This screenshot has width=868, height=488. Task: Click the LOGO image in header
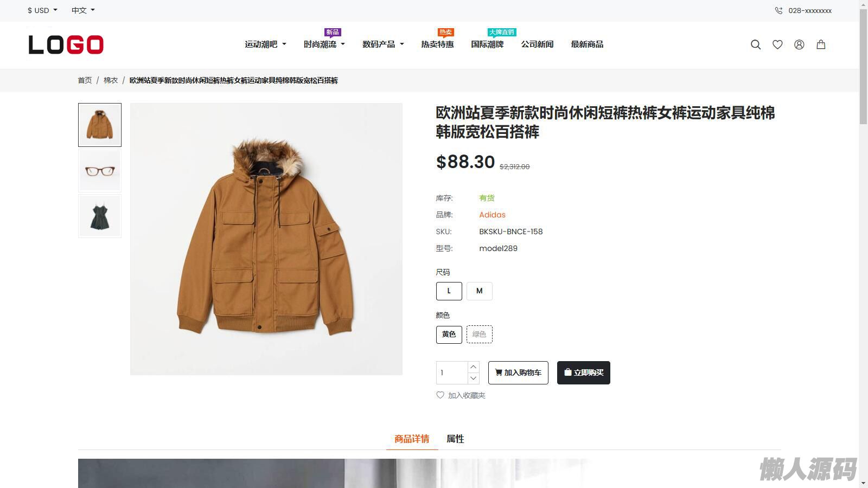[66, 44]
